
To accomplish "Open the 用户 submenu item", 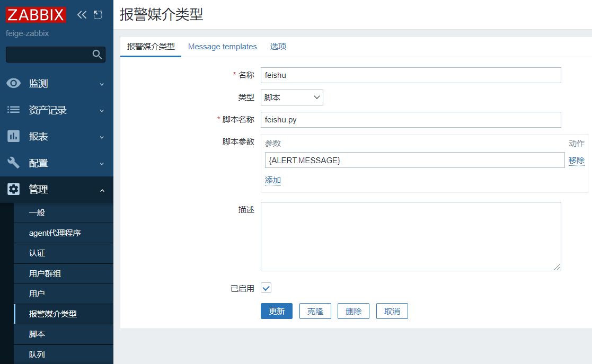I will pyautogui.click(x=64, y=294).
